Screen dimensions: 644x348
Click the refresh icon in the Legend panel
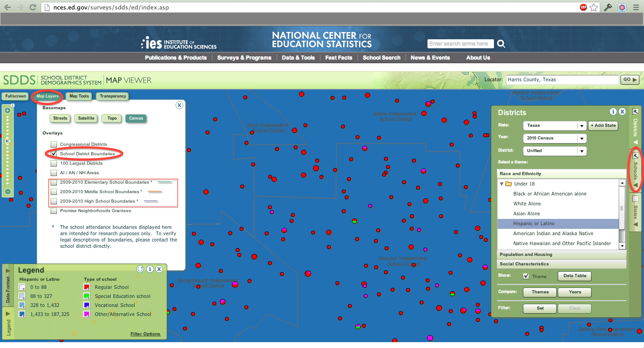[x=140, y=269]
